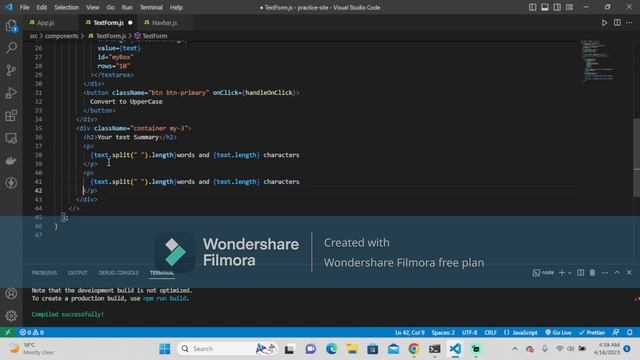Click 'src' breadcrumb segment
This screenshot has width=640, height=360.
click(x=33, y=36)
